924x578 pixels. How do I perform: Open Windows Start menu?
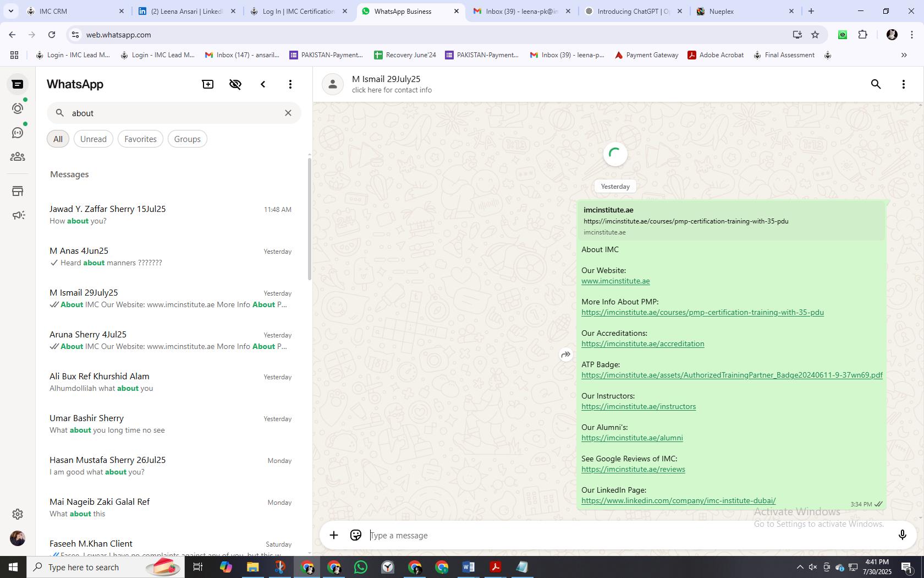(13, 567)
